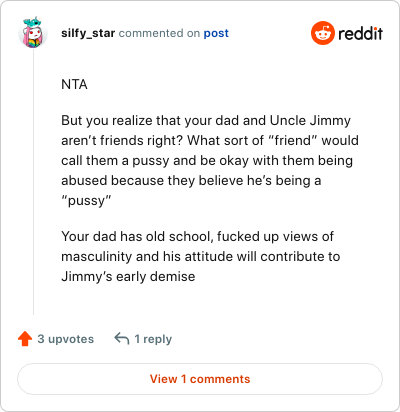
Task: Open the silfy_star username profile
Action: 88,33
